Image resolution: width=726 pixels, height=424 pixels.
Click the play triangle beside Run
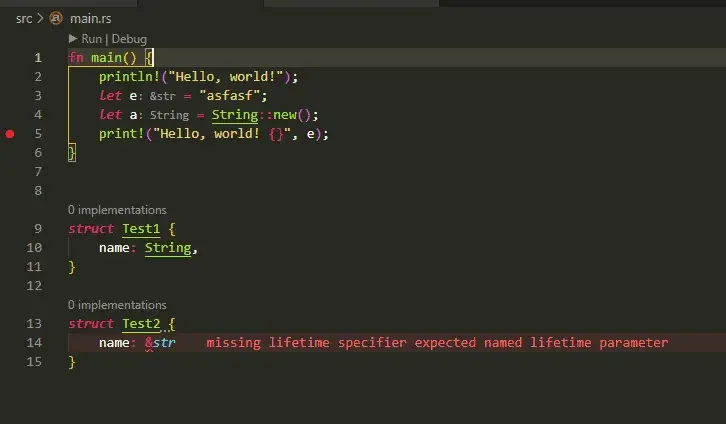pyautogui.click(x=73, y=38)
